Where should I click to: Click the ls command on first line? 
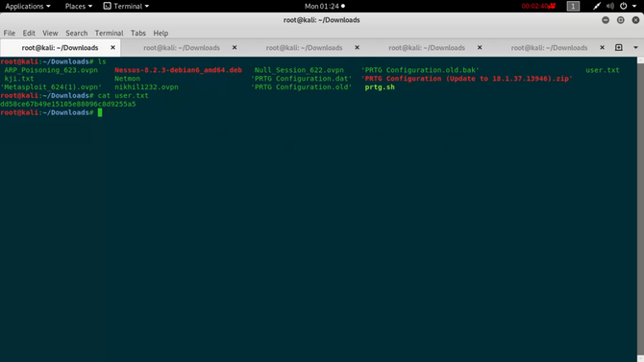[102, 61]
